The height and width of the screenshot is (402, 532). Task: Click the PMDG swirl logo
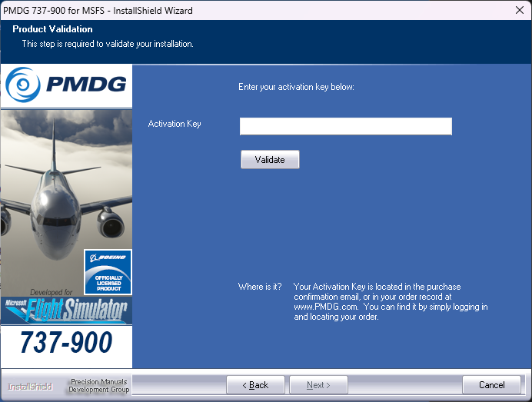(x=23, y=85)
